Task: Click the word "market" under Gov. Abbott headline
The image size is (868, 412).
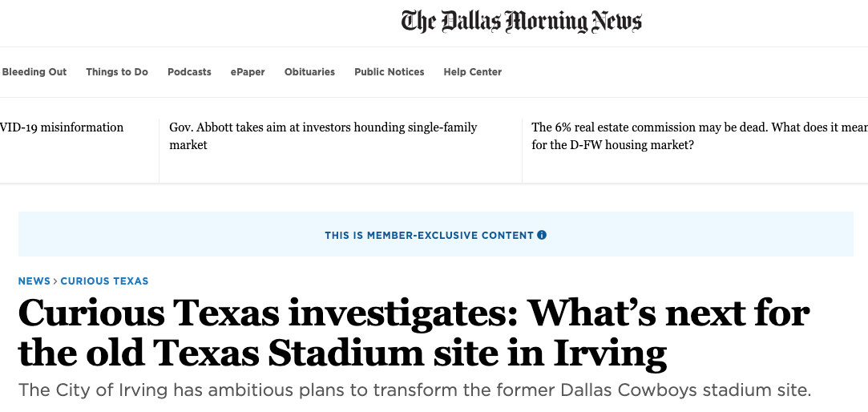Action: 188,145
